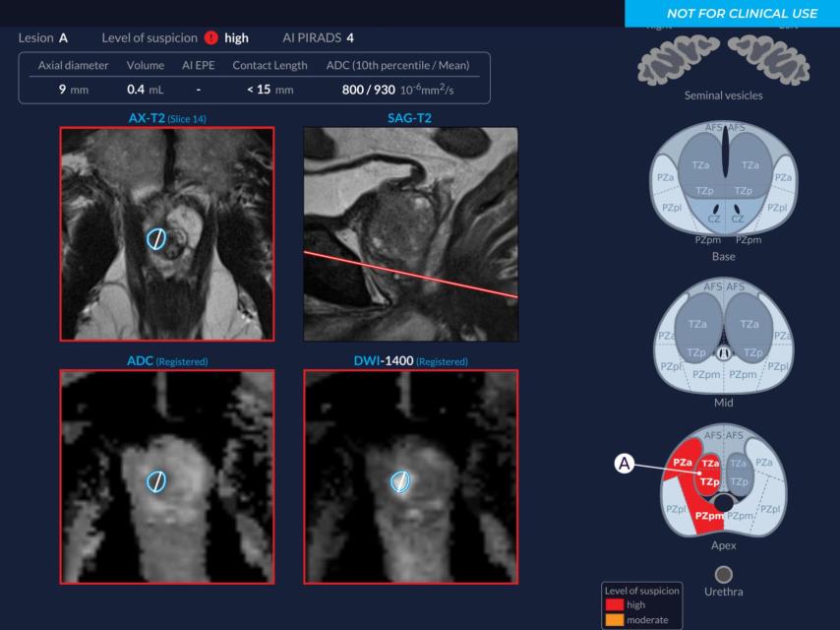Click the Lesion A header label
The image size is (840, 630).
click(41, 37)
